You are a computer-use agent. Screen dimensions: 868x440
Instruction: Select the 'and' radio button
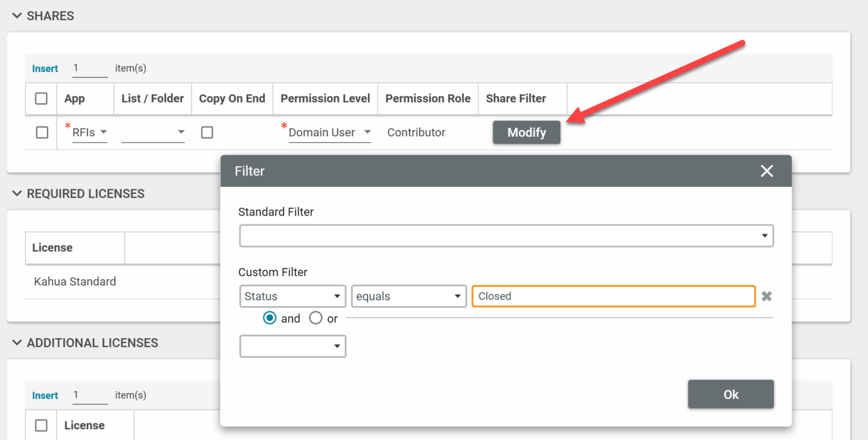[270, 319]
